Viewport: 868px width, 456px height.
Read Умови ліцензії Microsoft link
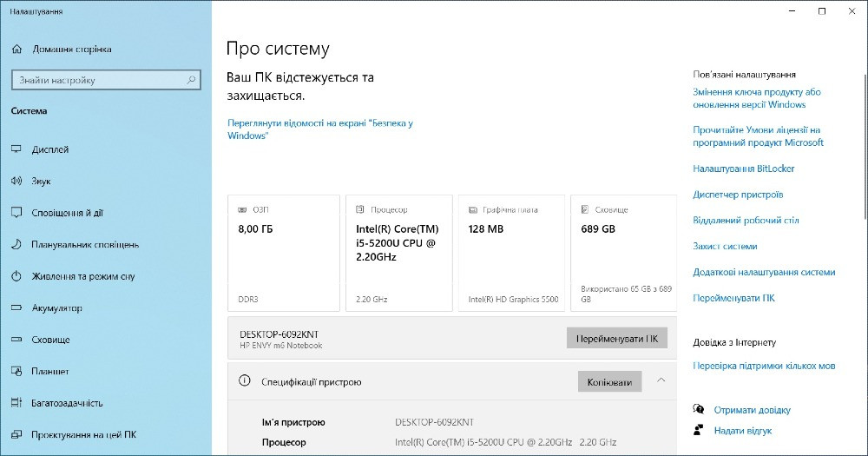click(x=758, y=136)
